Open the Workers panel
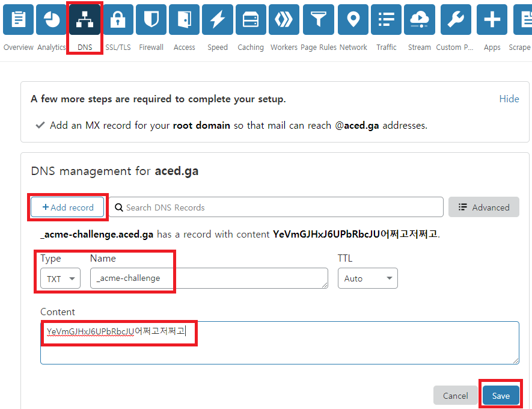Viewport: 532px width, 409px height. coord(284,20)
